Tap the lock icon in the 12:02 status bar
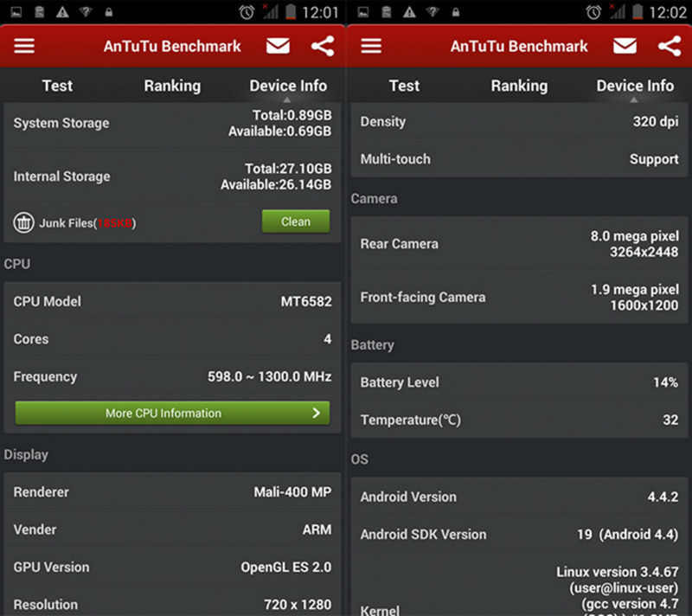692x616 pixels. pyautogui.click(x=456, y=12)
